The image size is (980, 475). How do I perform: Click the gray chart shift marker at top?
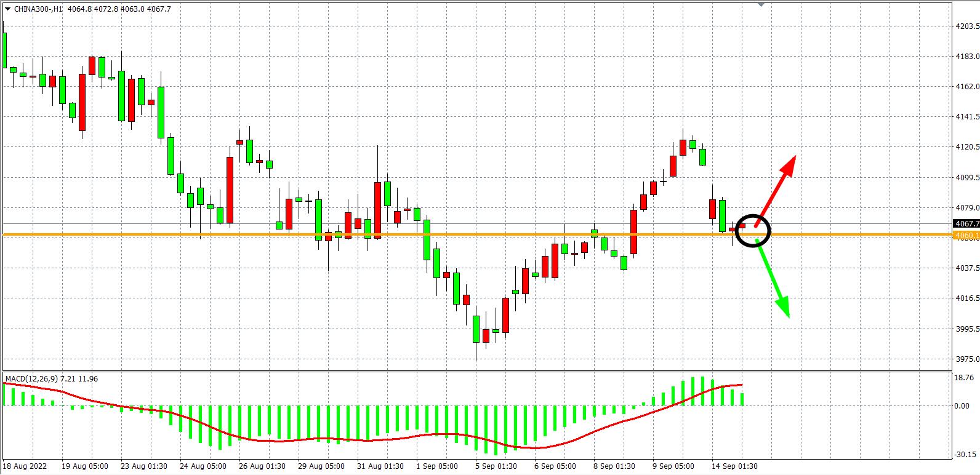(x=761, y=4)
